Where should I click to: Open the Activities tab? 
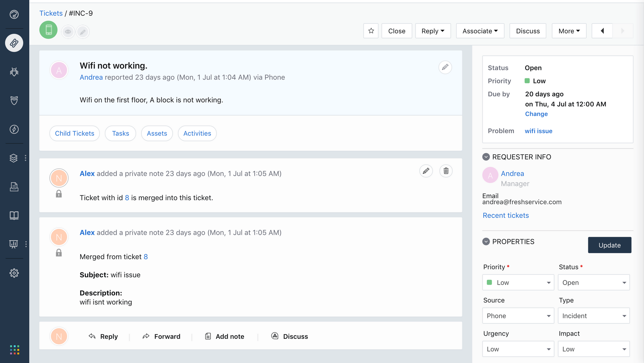tap(197, 133)
